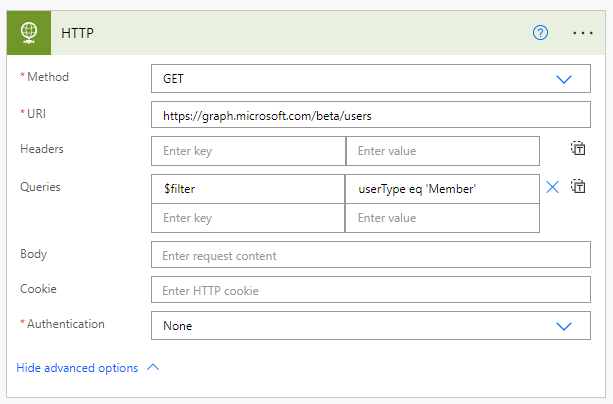The image size is (613, 404).
Task: Click the URI field with graph URL
Action: click(370, 115)
